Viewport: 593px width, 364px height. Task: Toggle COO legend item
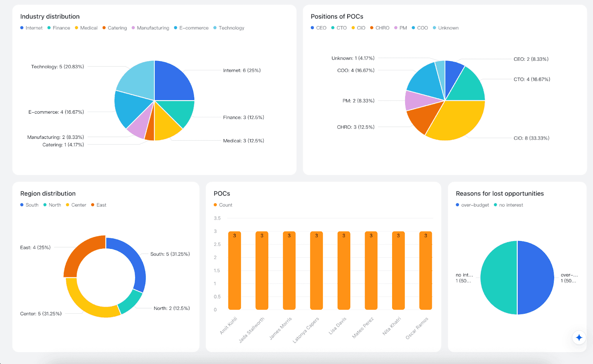(420, 28)
